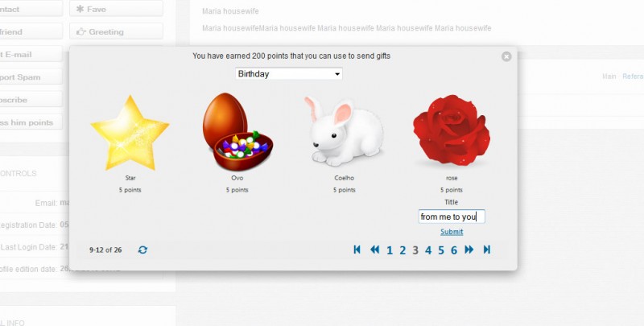Click the '5 points' under Coelho

[x=345, y=190]
